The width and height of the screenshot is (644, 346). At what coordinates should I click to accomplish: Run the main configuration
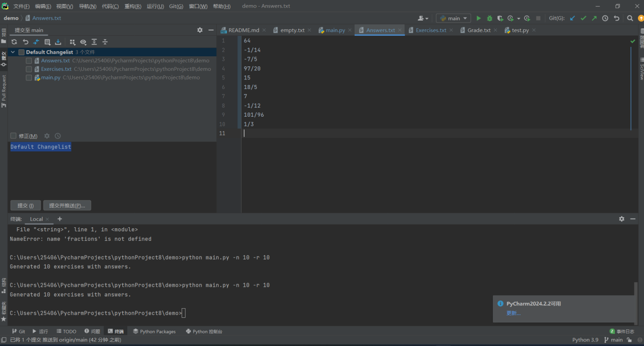click(x=478, y=18)
